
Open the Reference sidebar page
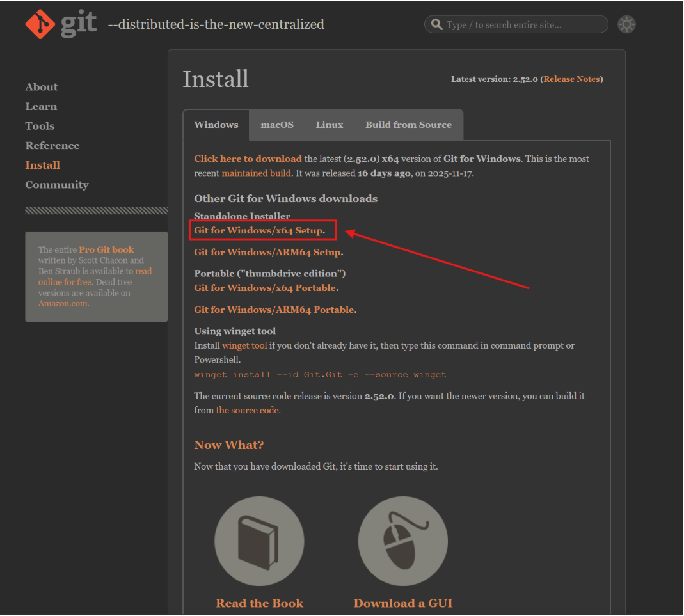[52, 146]
